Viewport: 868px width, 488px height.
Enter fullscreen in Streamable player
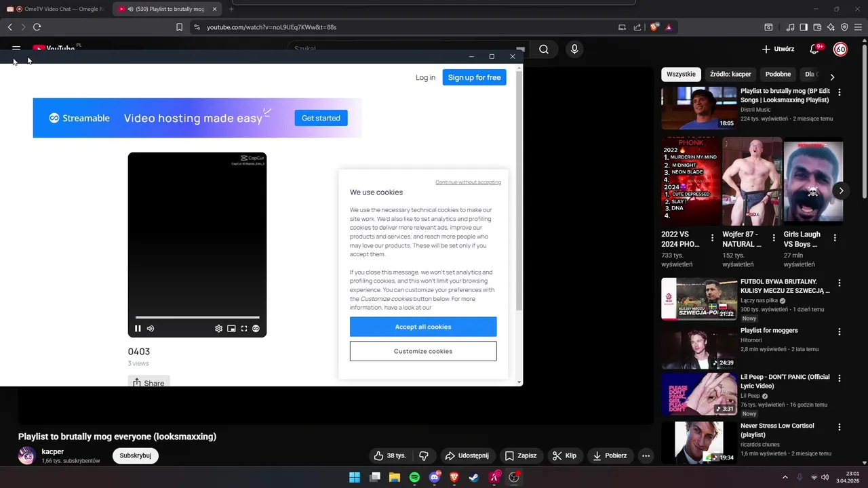244,329
